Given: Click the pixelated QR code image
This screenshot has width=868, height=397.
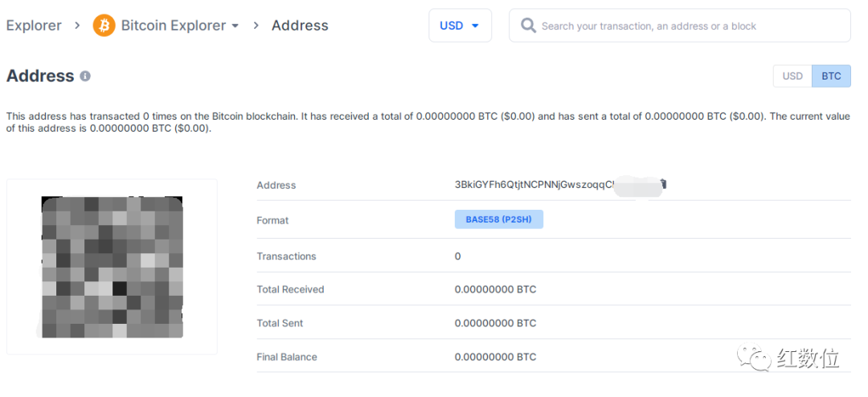Looking at the screenshot, I should (113, 267).
